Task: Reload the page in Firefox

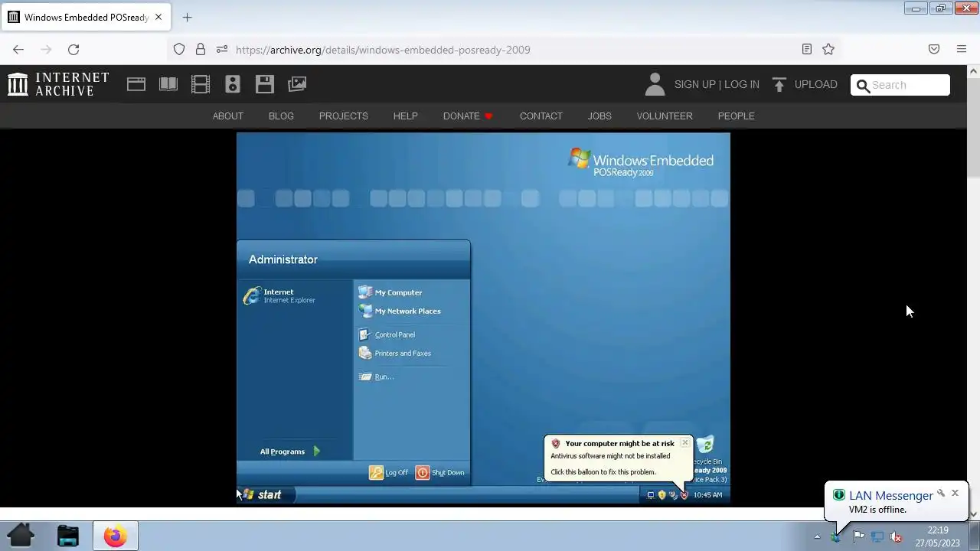Action: [73, 49]
